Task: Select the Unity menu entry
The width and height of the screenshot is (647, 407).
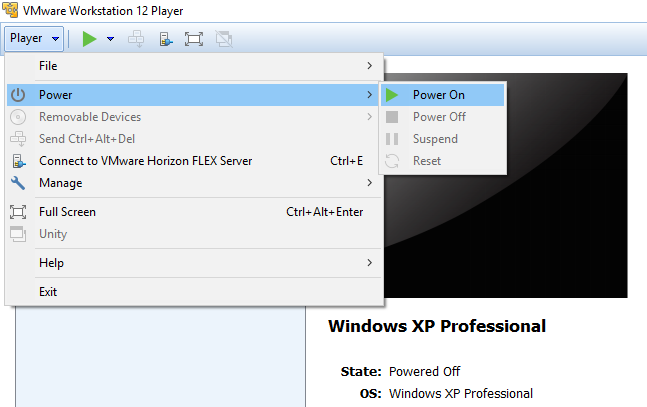Action: [x=192, y=234]
